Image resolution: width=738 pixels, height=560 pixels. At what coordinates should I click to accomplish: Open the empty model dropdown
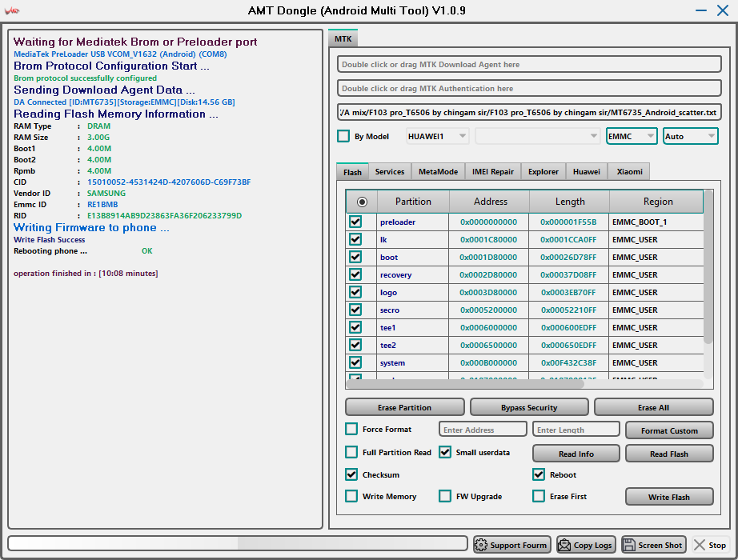click(x=538, y=136)
